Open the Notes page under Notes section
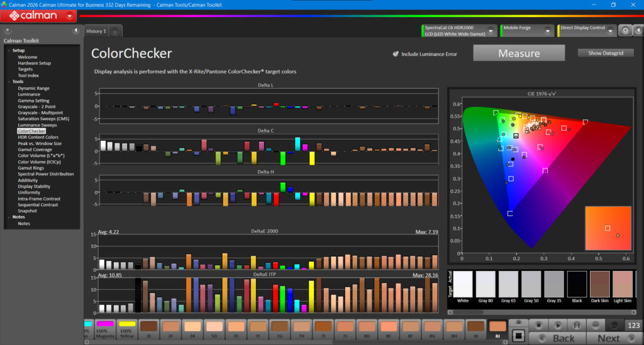This screenshot has width=644, height=345. tap(24, 224)
